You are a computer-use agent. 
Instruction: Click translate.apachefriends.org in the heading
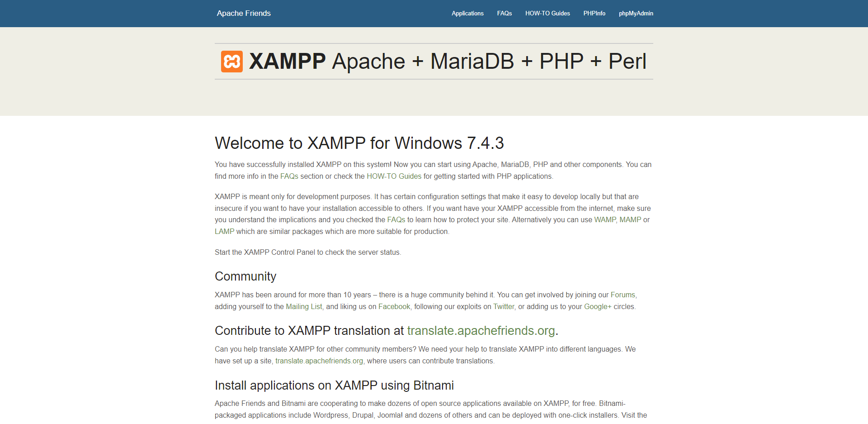pyautogui.click(x=481, y=331)
